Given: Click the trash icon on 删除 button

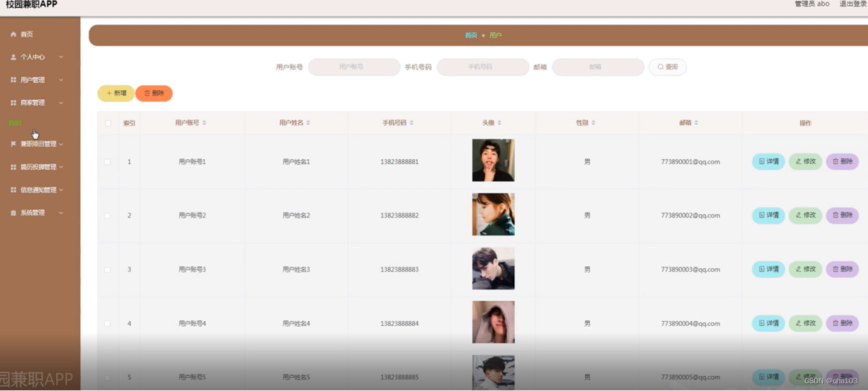Looking at the screenshot, I should click(x=146, y=93).
